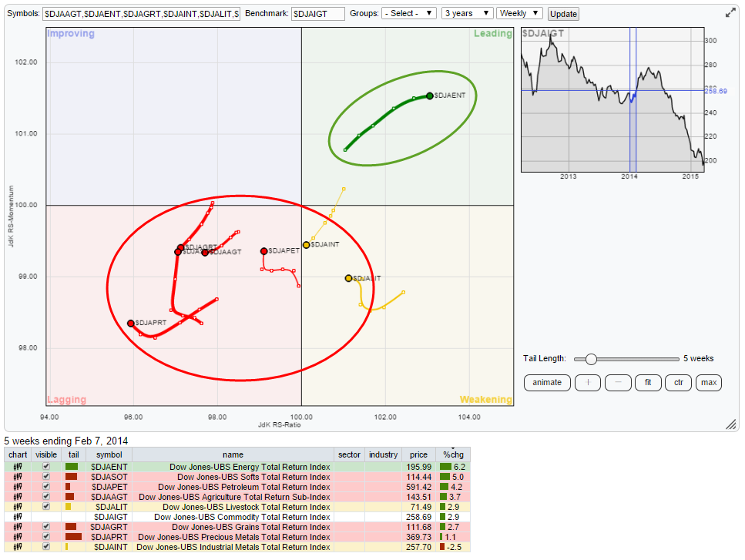Click the Benchmark input field
The image size is (745, 560).
tap(318, 14)
